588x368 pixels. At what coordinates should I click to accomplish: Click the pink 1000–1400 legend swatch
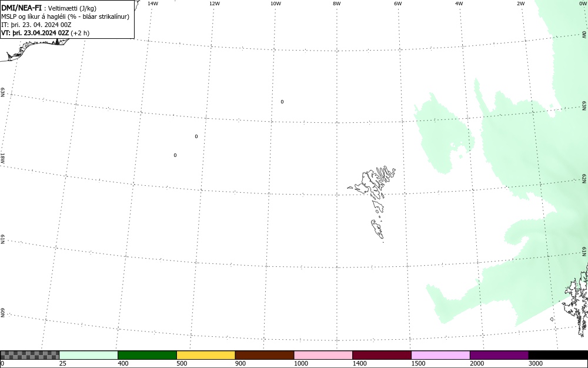point(323,355)
